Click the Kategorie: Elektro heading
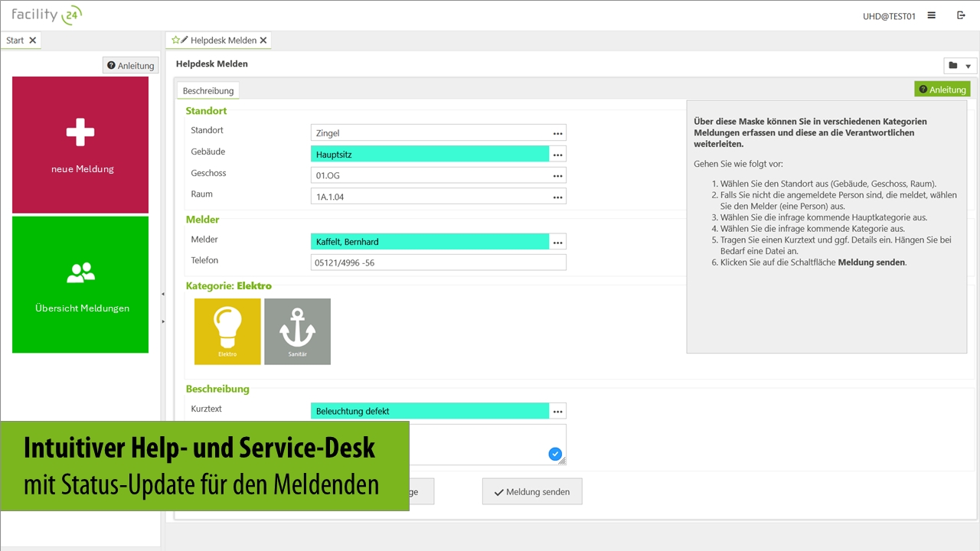Screen dimensions: 980x551 229,286
